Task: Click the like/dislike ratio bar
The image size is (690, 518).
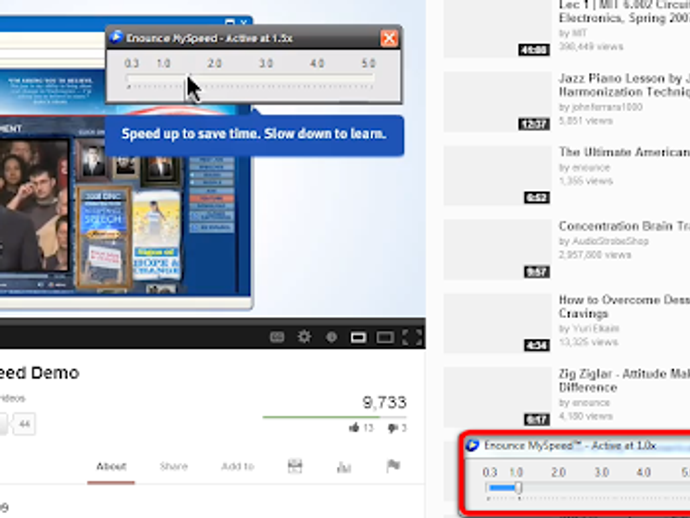Action: coord(334,417)
